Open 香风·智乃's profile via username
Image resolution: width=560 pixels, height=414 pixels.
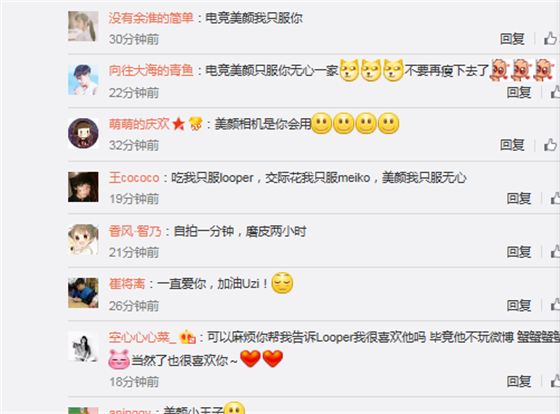(135, 231)
